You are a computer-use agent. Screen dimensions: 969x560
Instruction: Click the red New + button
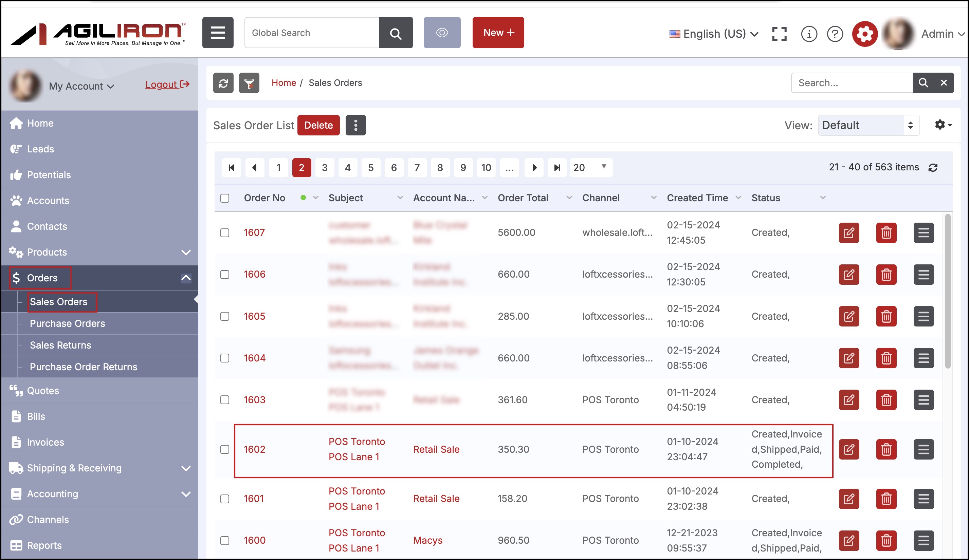[498, 33]
